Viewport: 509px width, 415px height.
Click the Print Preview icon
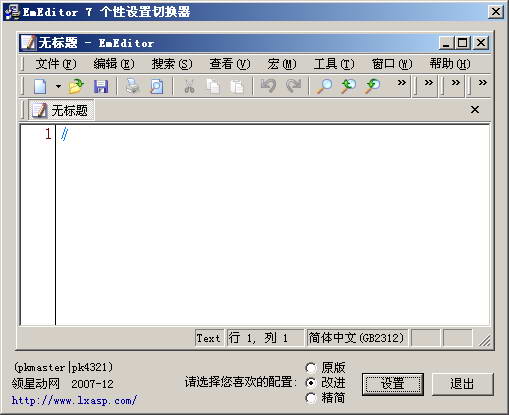[x=157, y=86]
